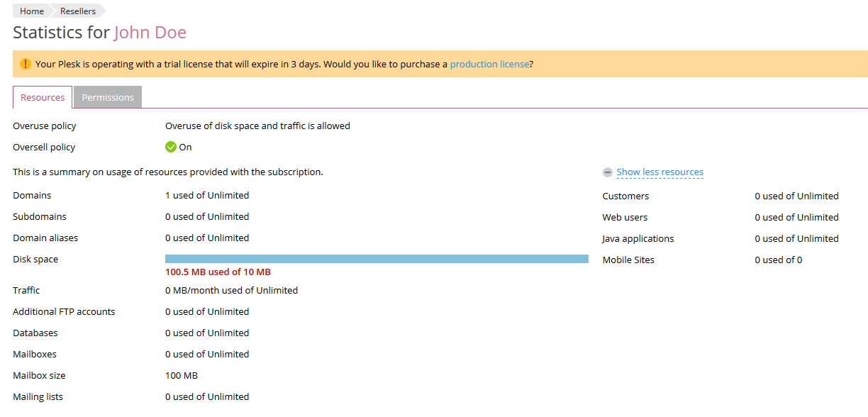This screenshot has width=868, height=417.
Task: Click the Overuse policy description text
Action: tap(257, 126)
